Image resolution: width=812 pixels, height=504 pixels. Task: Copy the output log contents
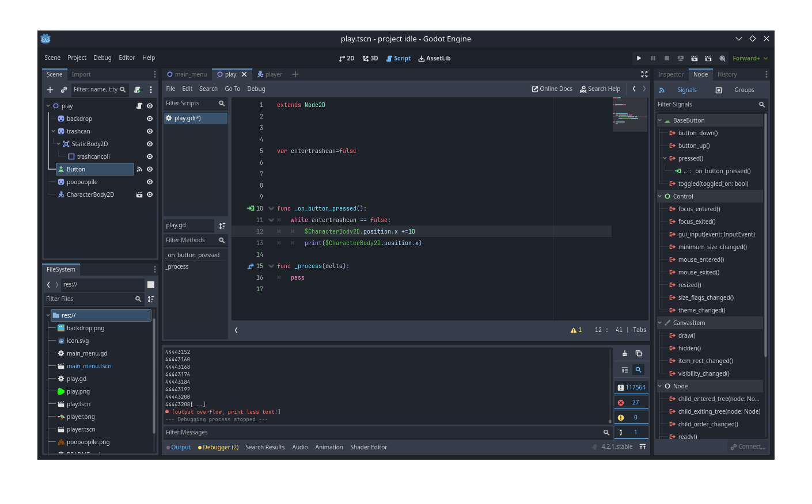pyautogui.click(x=639, y=353)
